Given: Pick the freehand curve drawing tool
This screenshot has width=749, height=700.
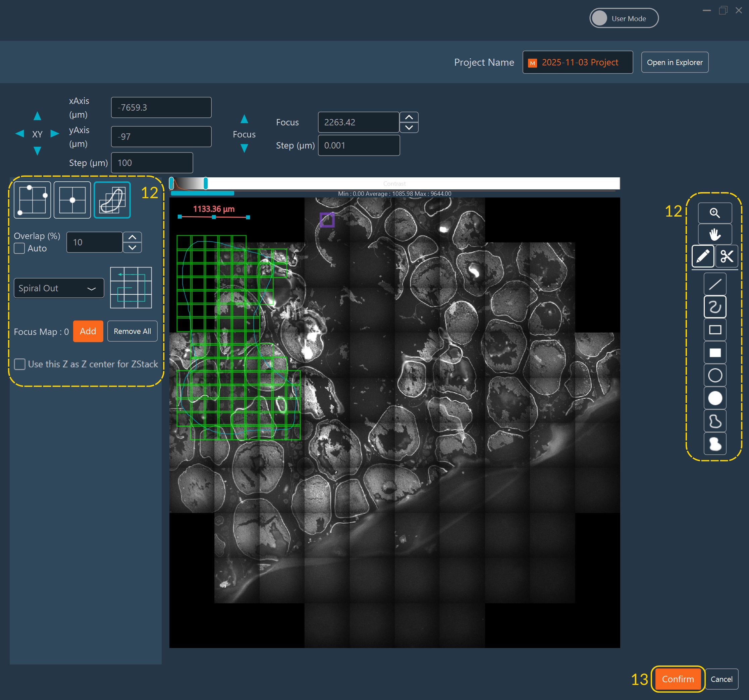Looking at the screenshot, I should [x=715, y=306].
